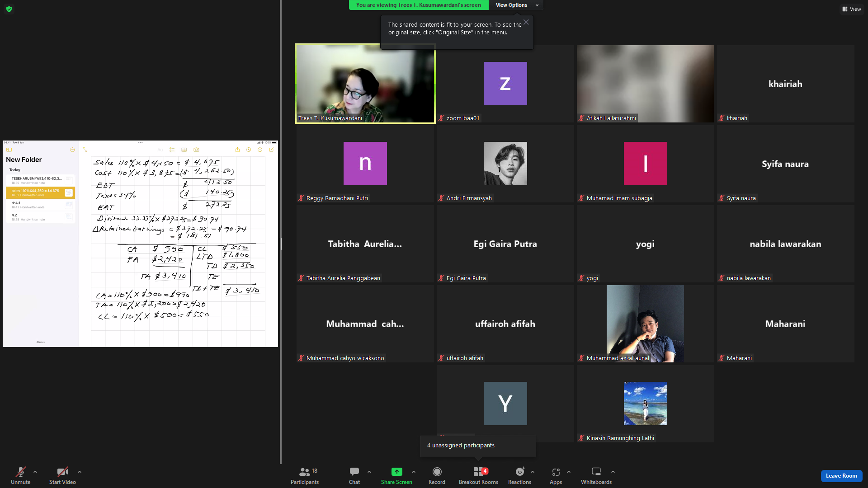The height and width of the screenshot is (488, 868).
Task: Open Breakout Rooms
Action: pyautogui.click(x=478, y=476)
